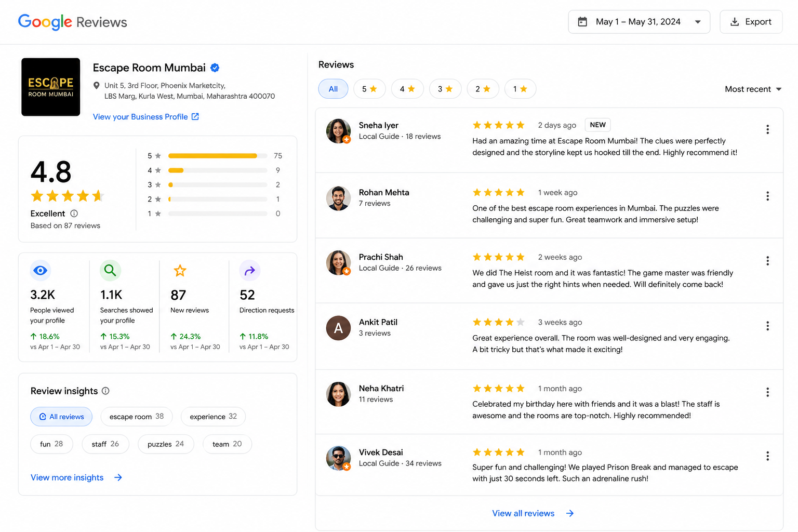Click the arrow next to View all reviews
798x532 pixels.
(x=570, y=513)
